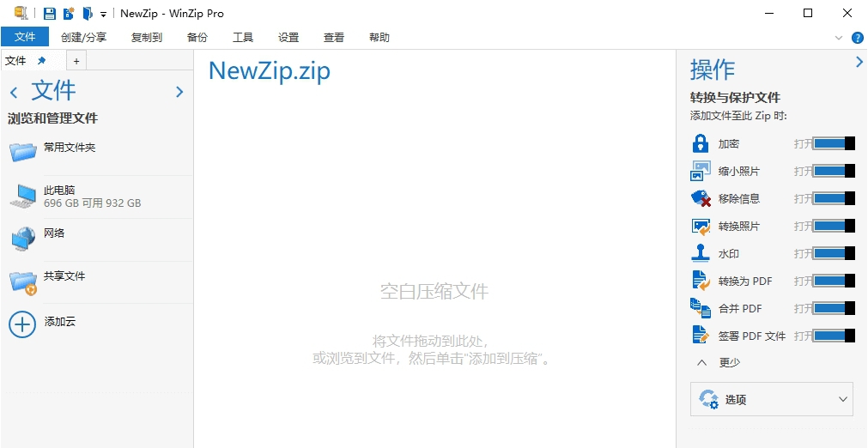Open the 文件 ribbon menu

click(25, 37)
